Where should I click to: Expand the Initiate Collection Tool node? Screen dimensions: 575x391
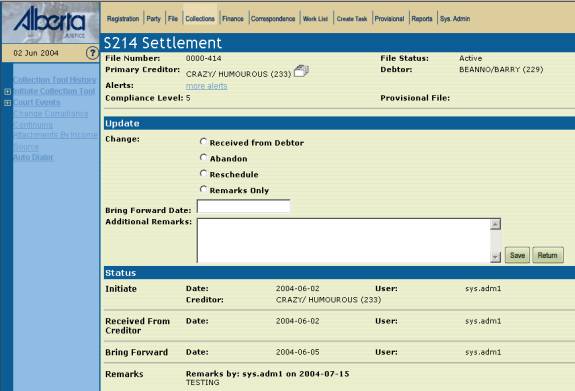click(x=7, y=92)
